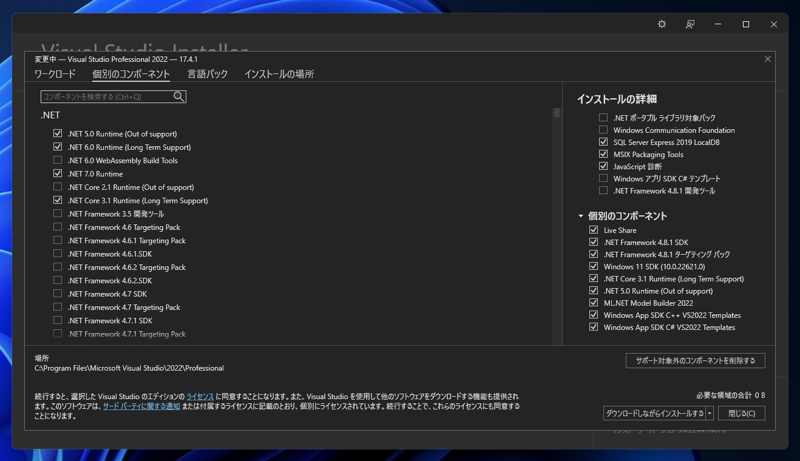This screenshot has height=461, width=800.
Task: Uncheck .NET 5.0 Runtime in install details
Action: (x=593, y=291)
